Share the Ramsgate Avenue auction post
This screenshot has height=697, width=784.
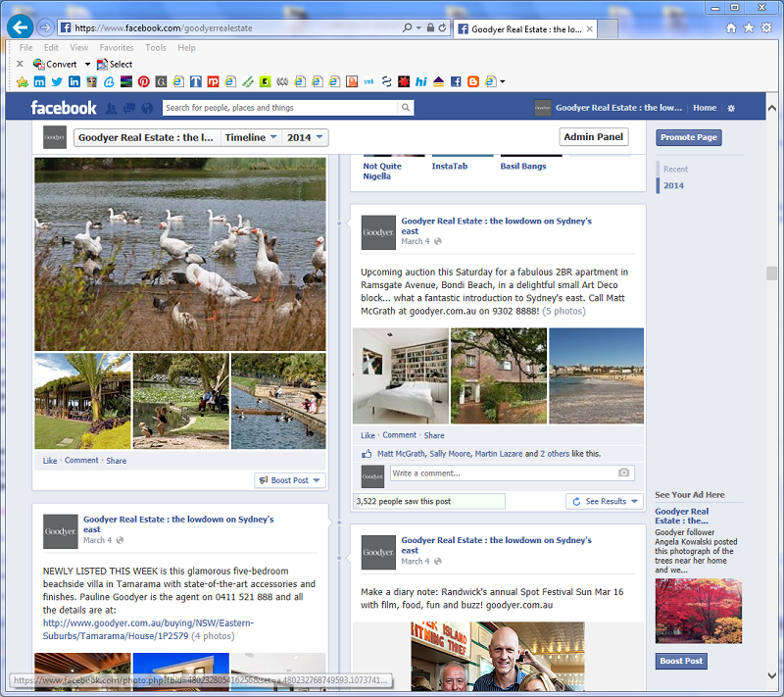[x=434, y=435]
